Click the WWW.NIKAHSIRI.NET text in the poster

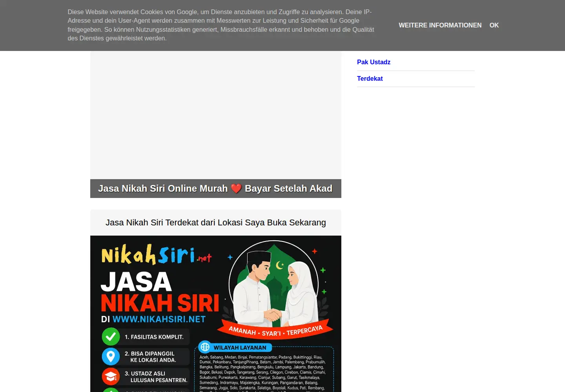159,319
